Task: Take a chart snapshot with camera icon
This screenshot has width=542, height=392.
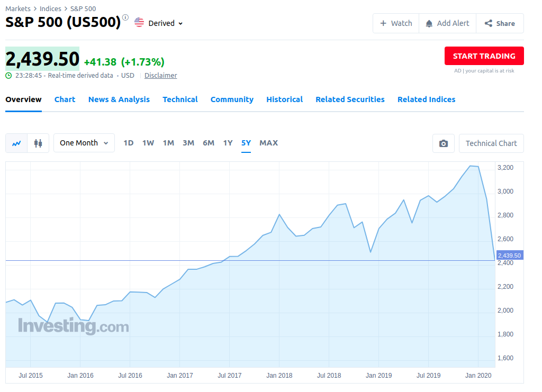Action: tap(444, 143)
